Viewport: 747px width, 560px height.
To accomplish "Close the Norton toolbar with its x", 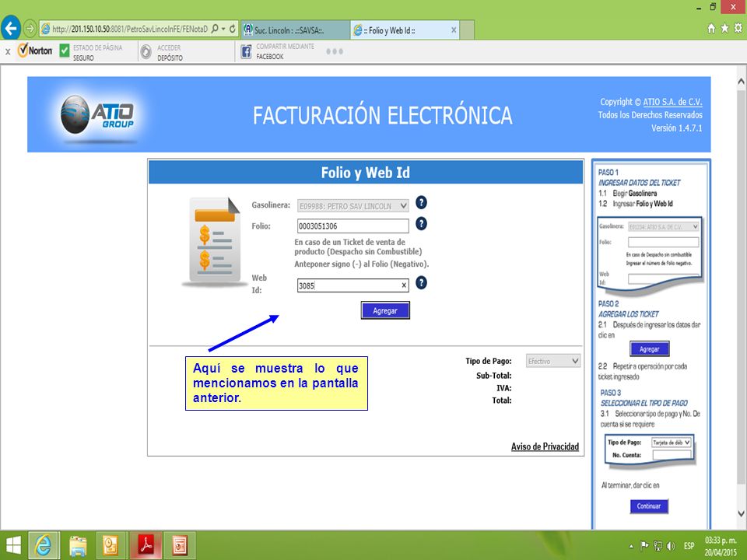I will (8, 51).
